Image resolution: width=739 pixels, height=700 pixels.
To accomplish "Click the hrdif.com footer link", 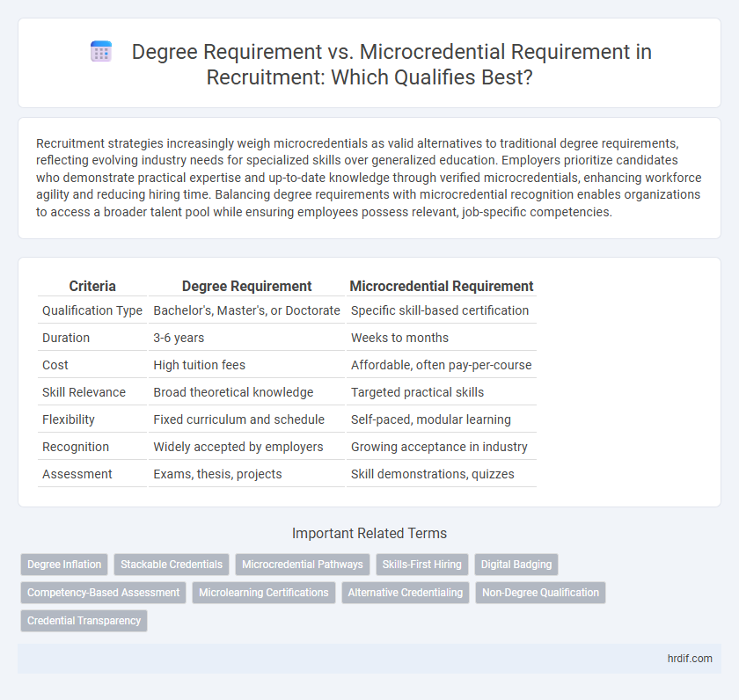I will 690,659.
